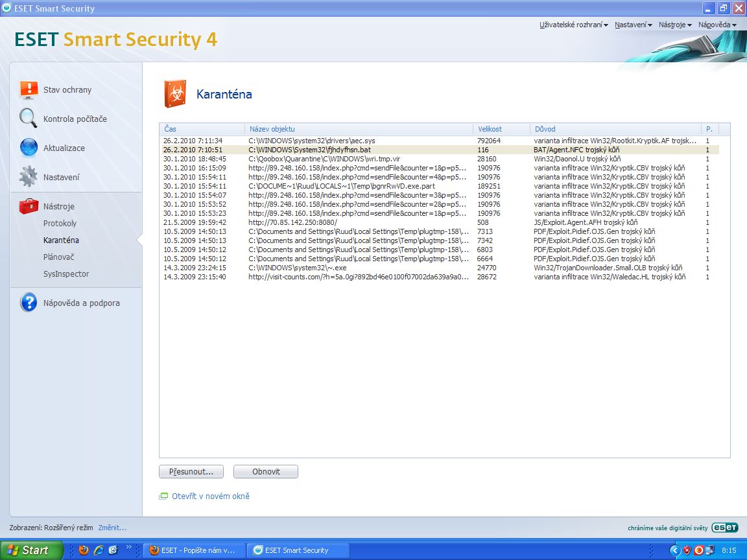Screen dimensions: 747x560
Task: Select the quarantined aec.sys row
Action: [x=311, y=141]
